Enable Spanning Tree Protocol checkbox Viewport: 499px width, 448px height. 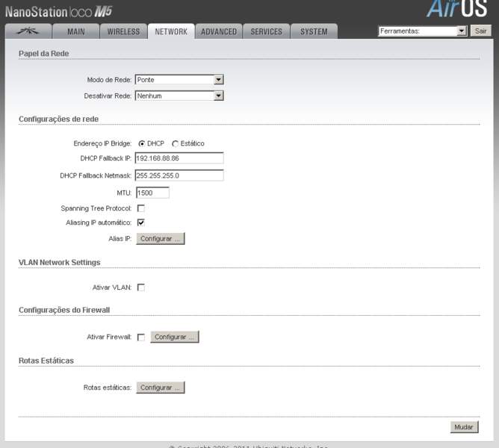[141, 208]
